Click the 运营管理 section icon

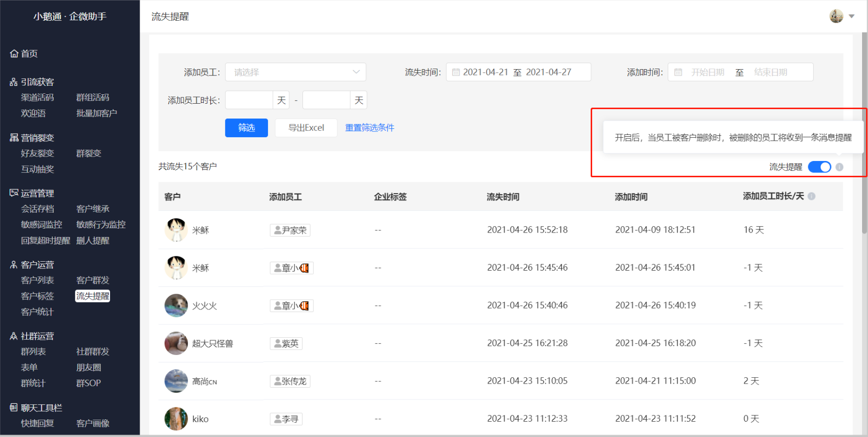click(x=14, y=193)
